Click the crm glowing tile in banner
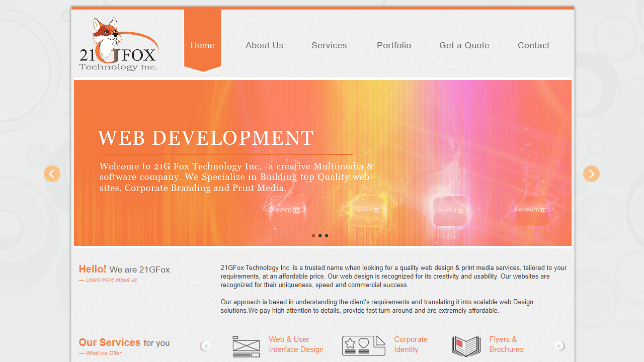 [287, 210]
